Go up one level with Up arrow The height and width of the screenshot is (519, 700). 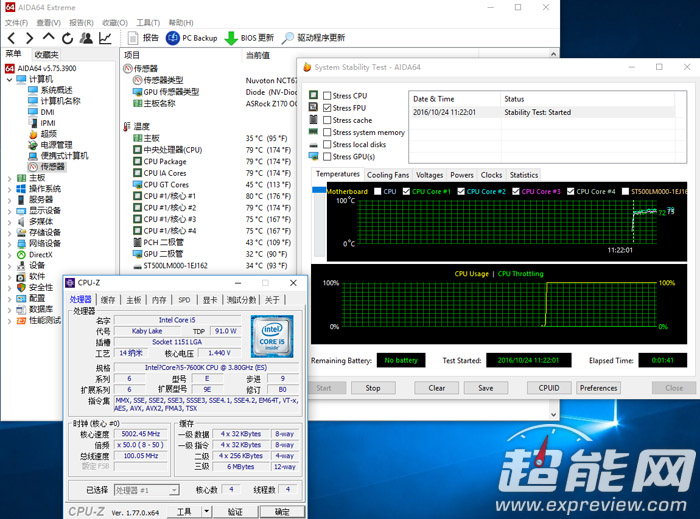48,37
